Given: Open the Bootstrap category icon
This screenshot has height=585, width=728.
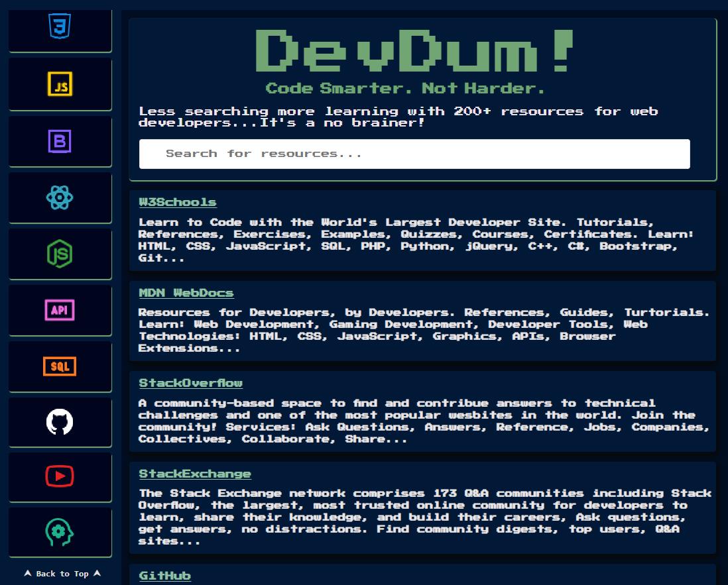Looking at the screenshot, I should [x=60, y=141].
